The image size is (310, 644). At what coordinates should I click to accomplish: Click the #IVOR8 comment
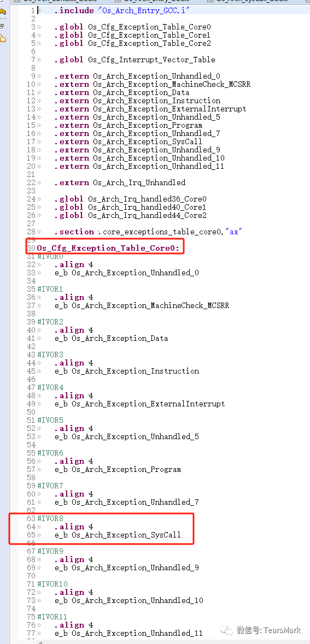[x=50, y=519]
